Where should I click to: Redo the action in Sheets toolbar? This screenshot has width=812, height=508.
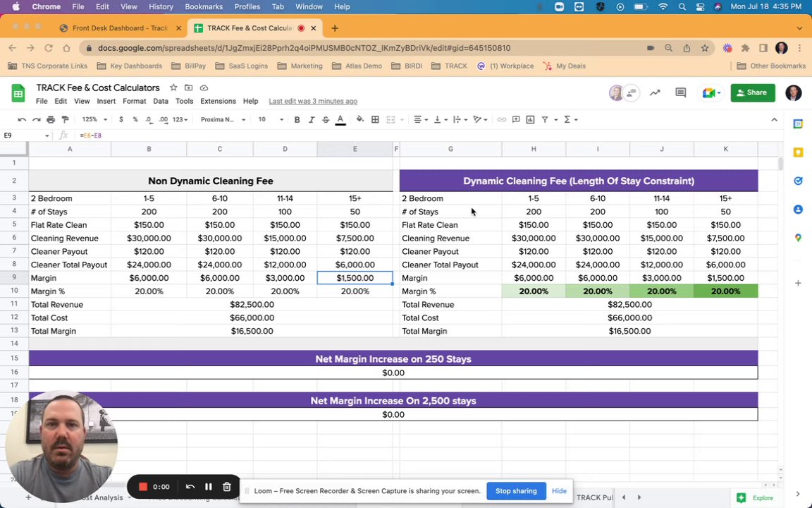[x=36, y=120]
